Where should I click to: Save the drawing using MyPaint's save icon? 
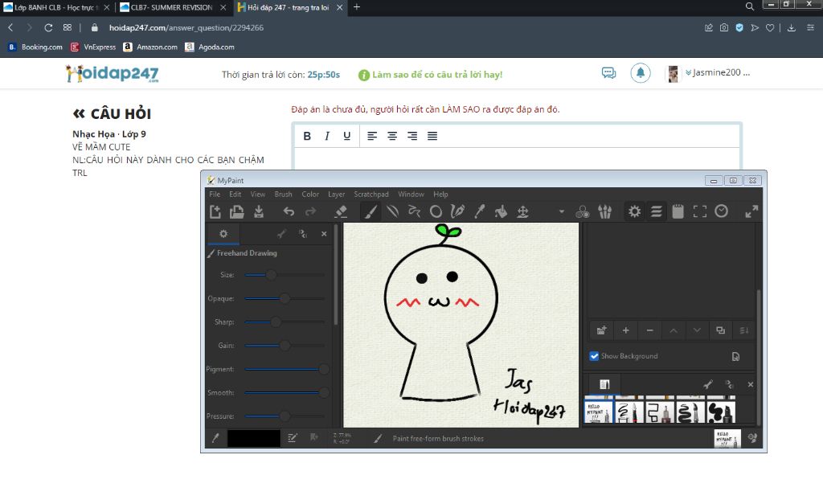(259, 211)
